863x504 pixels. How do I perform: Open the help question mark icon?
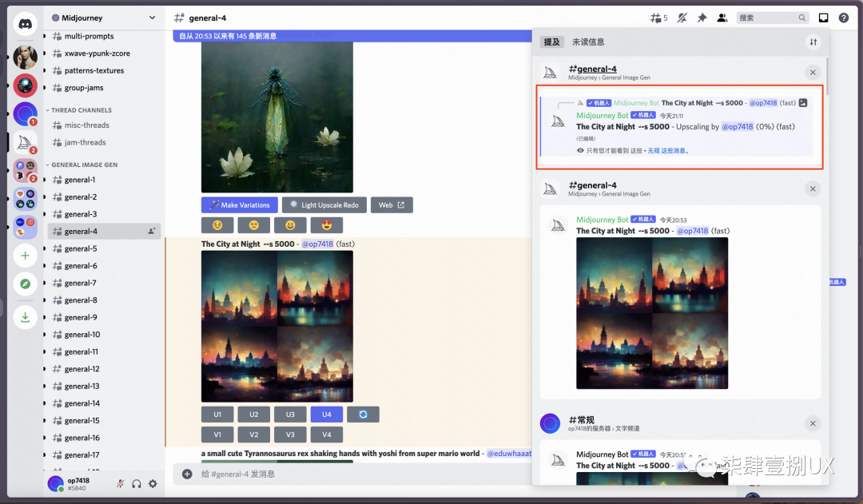844,18
